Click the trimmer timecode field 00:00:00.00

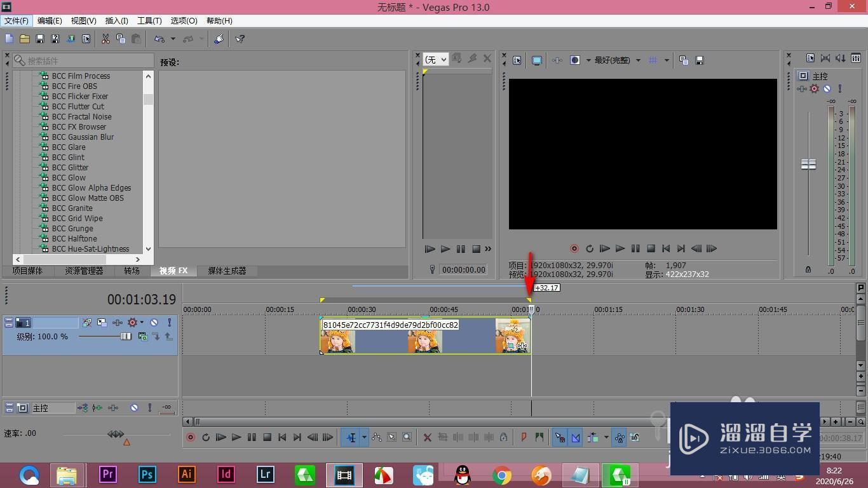(464, 269)
